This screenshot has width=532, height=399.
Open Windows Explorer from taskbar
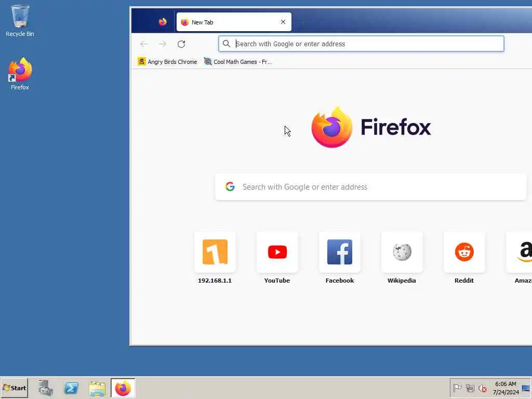tap(97, 389)
